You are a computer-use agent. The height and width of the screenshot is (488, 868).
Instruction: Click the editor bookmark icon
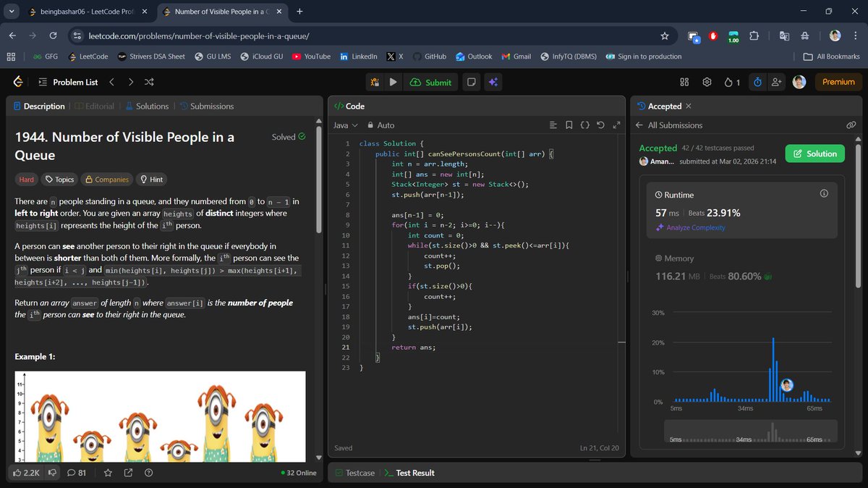(569, 125)
